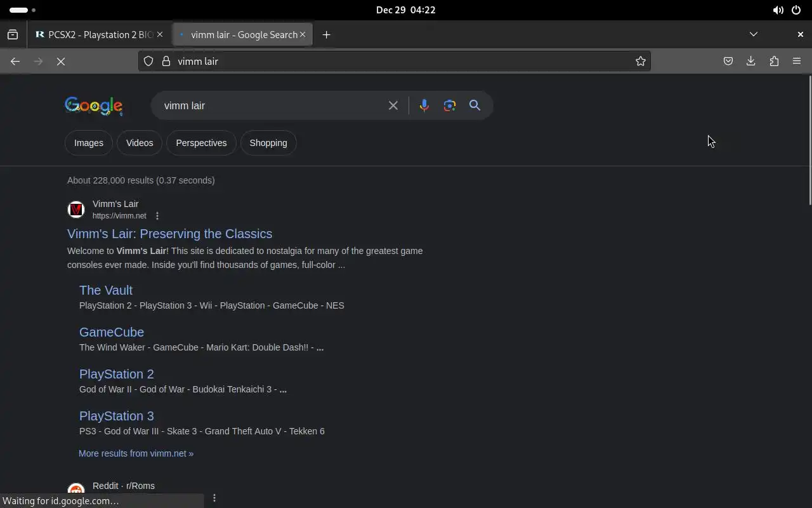Click the https://vimm.net URL text
Viewport: 812px width, 508px height.
click(119, 216)
